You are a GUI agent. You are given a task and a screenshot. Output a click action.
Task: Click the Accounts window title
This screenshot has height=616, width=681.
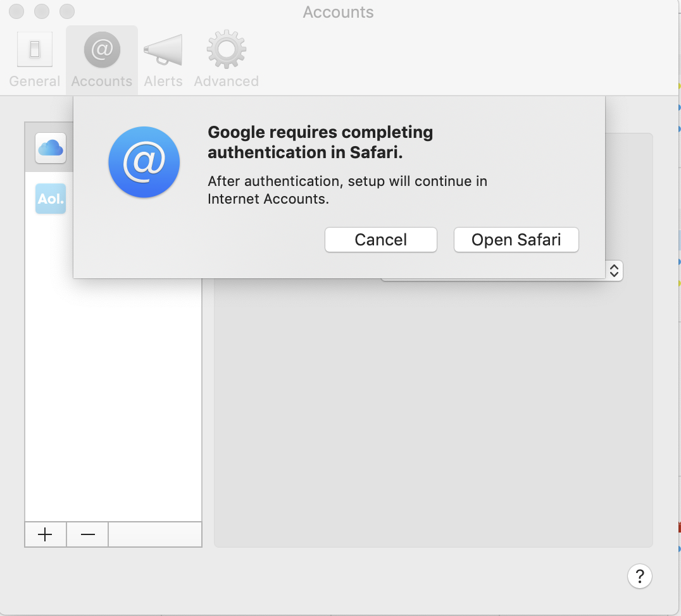[x=338, y=12]
